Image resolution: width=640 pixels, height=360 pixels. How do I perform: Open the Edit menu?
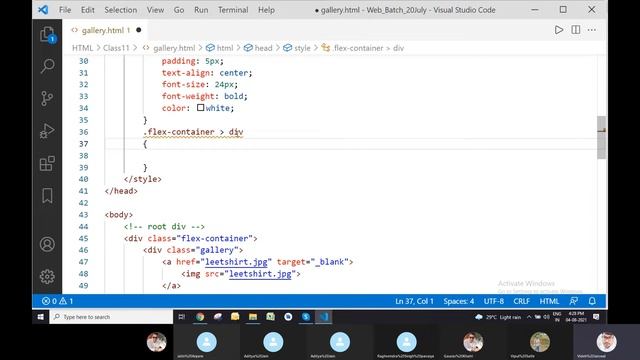pos(87,10)
